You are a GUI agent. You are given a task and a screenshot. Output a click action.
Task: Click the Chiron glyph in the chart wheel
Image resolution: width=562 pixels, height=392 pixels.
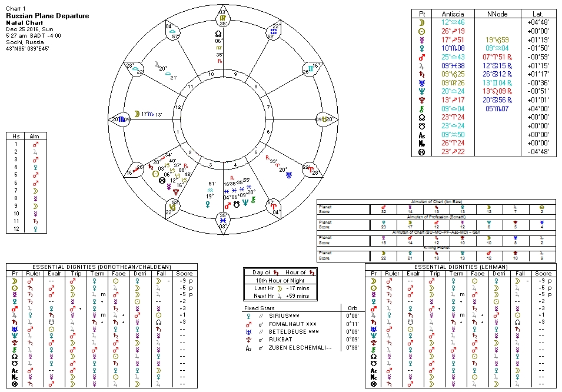[254, 200]
